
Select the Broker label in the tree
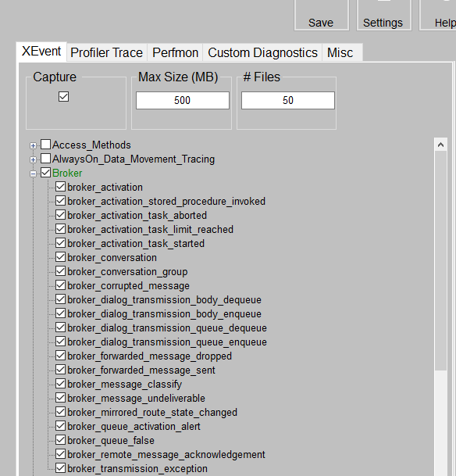(x=67, y=174)
